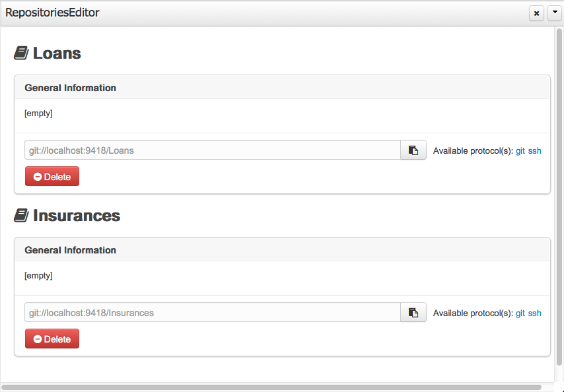Delete the Insurances repository
Screen dimensions: 564x392
52,339
